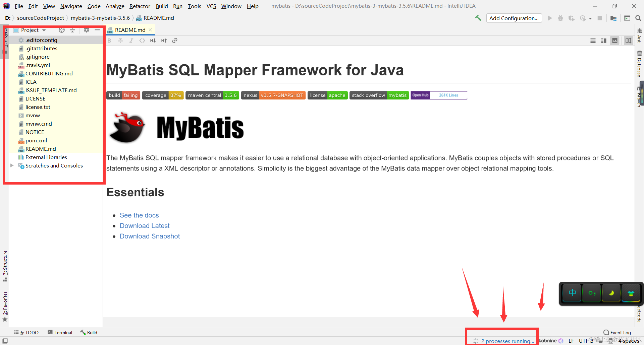Follow the Download Snapshot link
644x345 pixels.
[150, 236]
